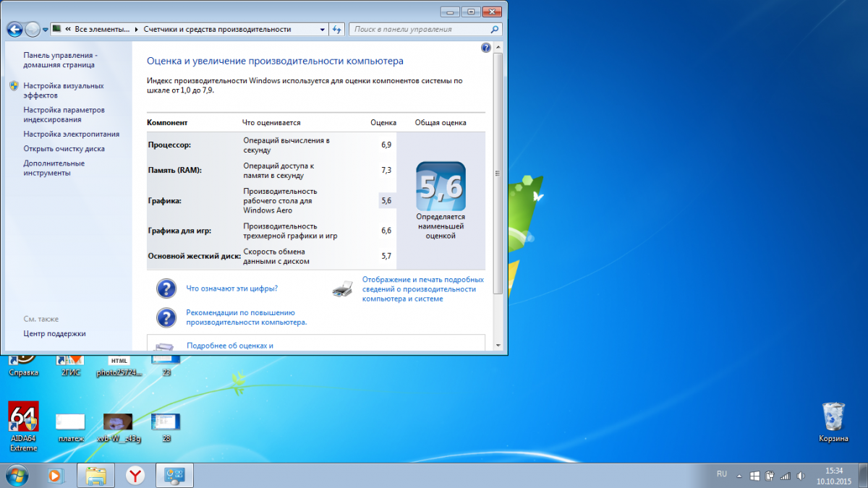Switch input language via RU indicator

(722, 474)
